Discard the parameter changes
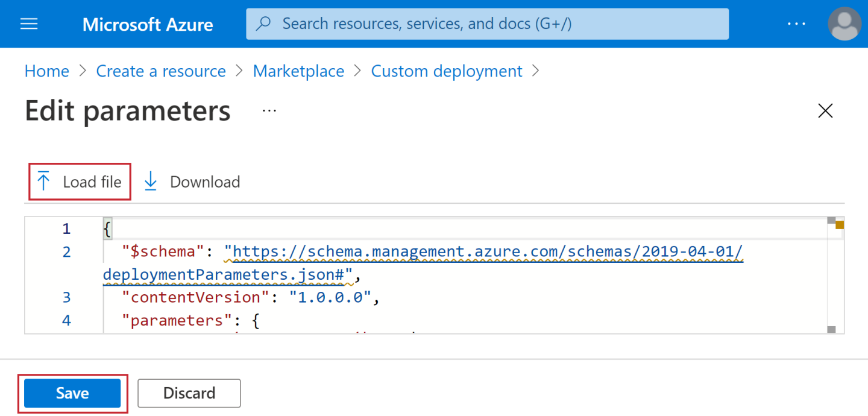 click(189, 393)
